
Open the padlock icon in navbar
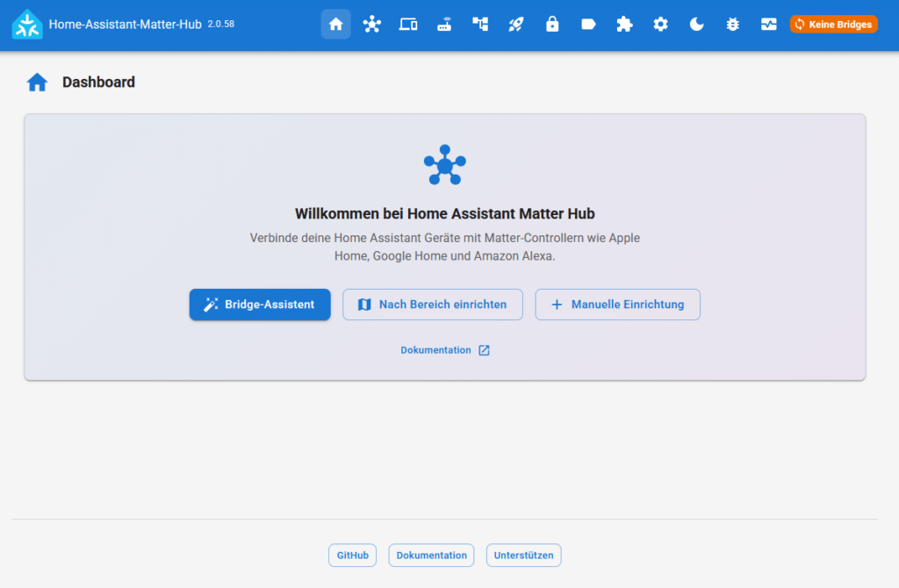(x=552, y=24)
